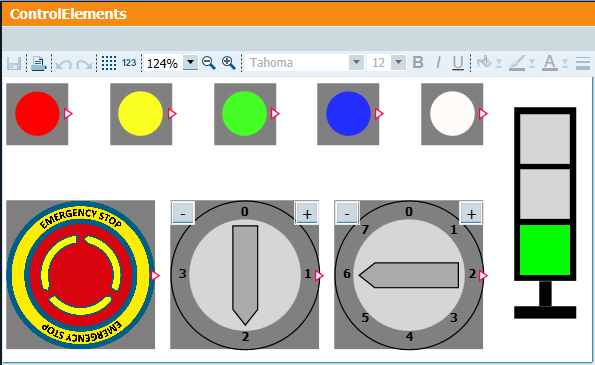Click position 7 label on 8-position switch
The height and width of the screenshot is (365, 595).
point(365,230)
